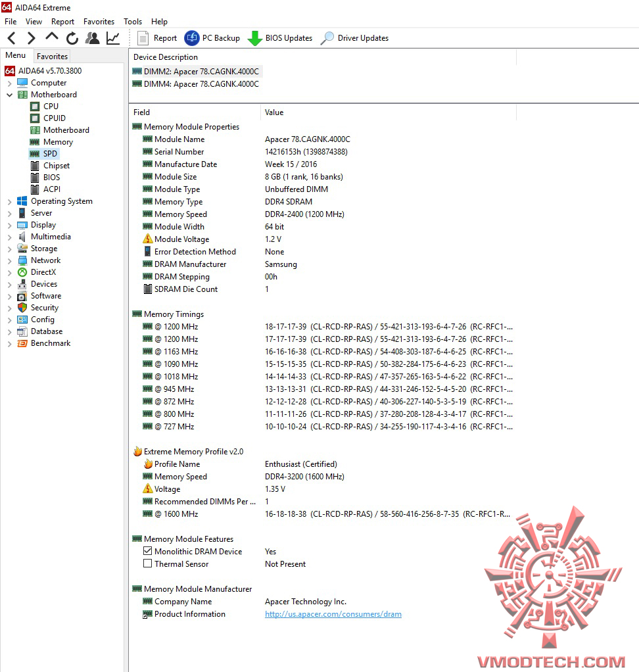Expand the Operating System node

pos(9,201)
